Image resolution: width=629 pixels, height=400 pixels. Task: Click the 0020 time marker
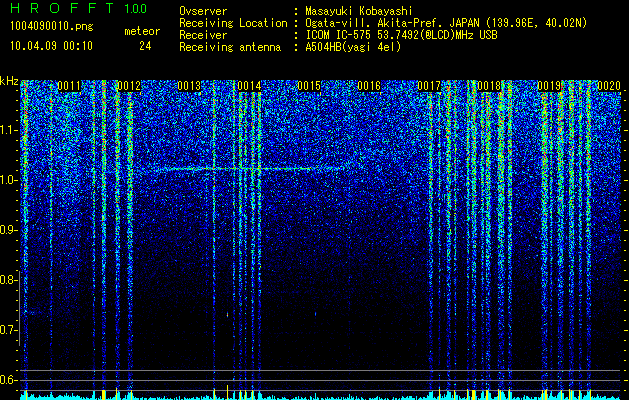pos(609,86)
